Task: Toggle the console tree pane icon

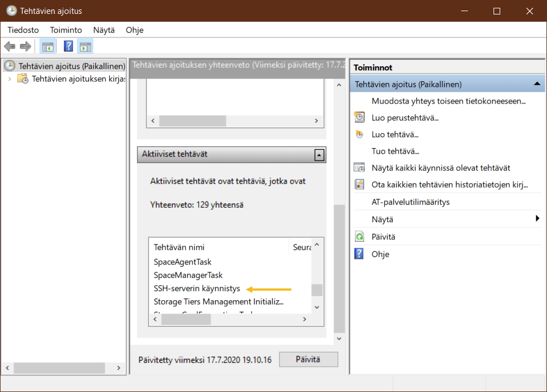Action: 48,46
